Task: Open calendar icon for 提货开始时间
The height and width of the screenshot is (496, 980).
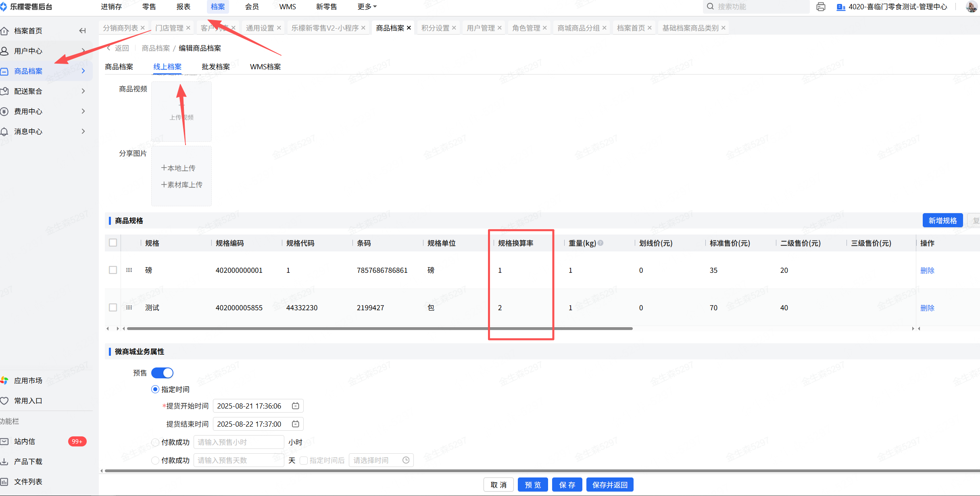Action: click(x=295, y=406)
